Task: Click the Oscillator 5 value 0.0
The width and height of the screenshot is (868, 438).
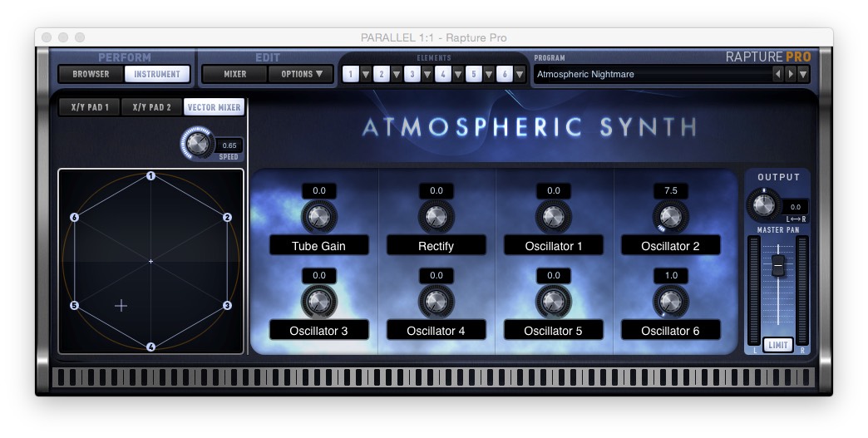Action: point(554,275)
